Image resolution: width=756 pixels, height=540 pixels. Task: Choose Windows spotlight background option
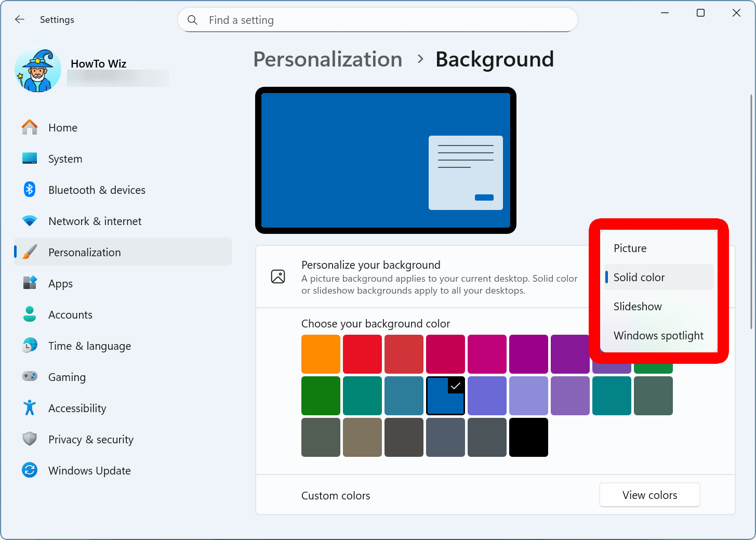(658, 335)
